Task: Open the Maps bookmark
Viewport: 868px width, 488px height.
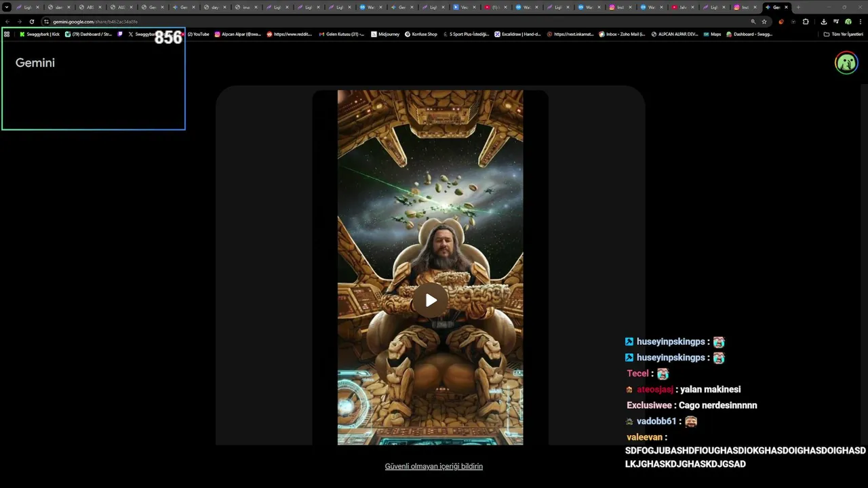Action: (712, 34)
